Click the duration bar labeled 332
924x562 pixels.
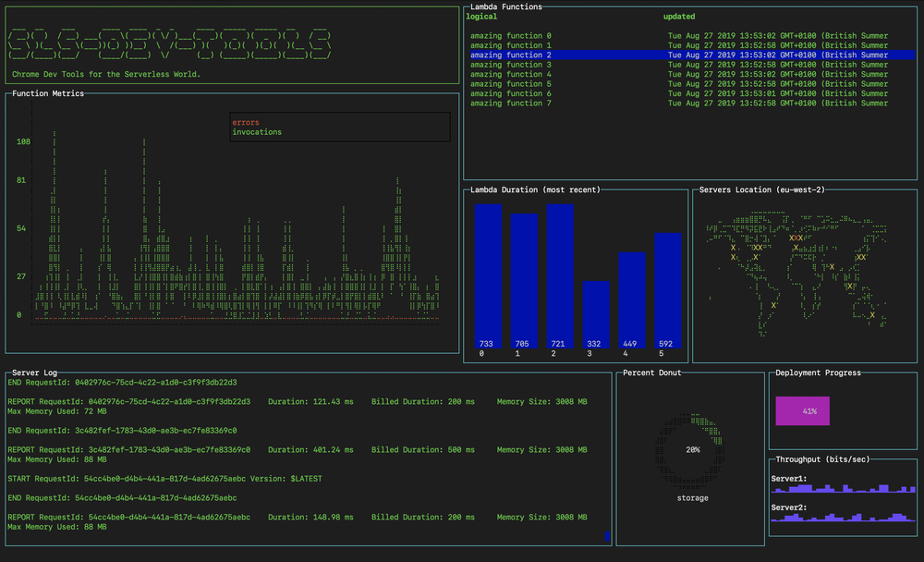coord(596,314)
